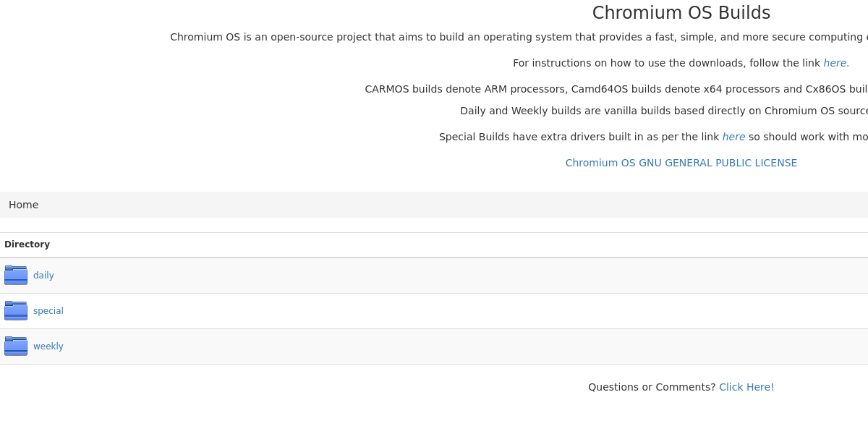Click the Chromium OS Builds page title
The image size is (868, 434).
681,13
